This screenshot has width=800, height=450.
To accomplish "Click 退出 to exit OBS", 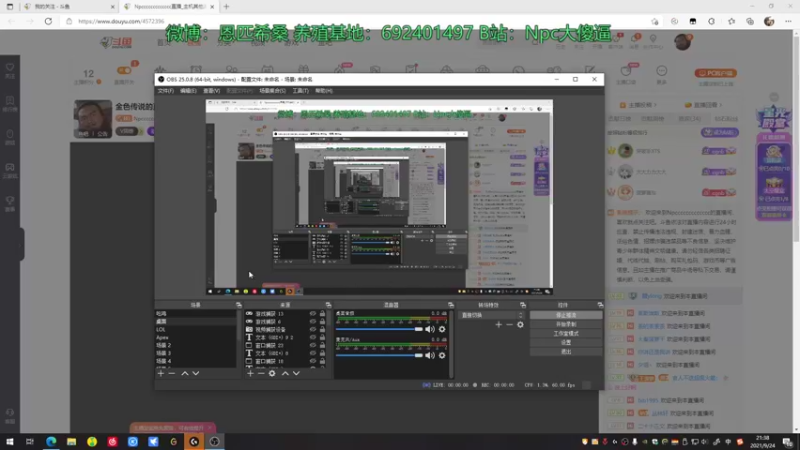I will pos(566,352).
